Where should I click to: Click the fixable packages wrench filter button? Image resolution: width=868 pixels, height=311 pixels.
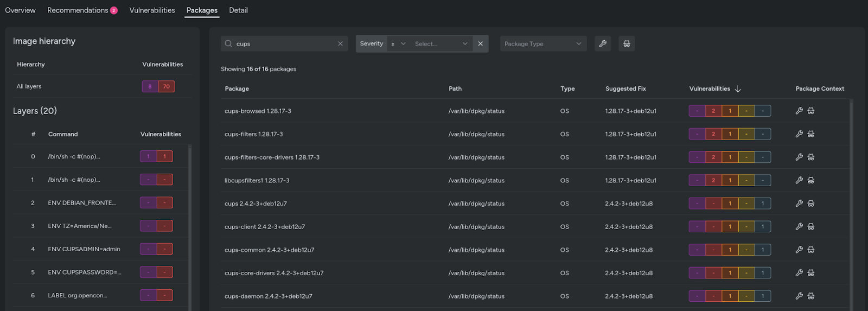coord(603,43)
